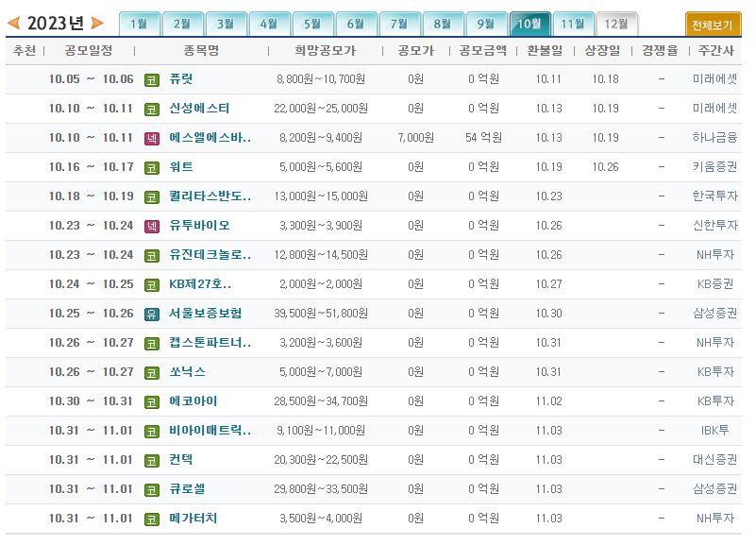This screenshot has width=756, height=545.
Task: Click KOSPI market icon beside 서울보증보험
Action: point(152,315)
